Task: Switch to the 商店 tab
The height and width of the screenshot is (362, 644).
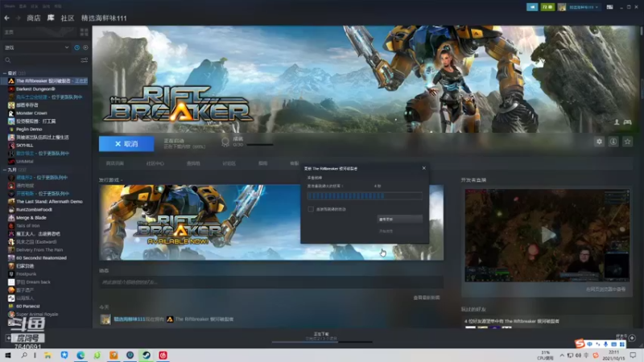Action: (x=34, y=18)
